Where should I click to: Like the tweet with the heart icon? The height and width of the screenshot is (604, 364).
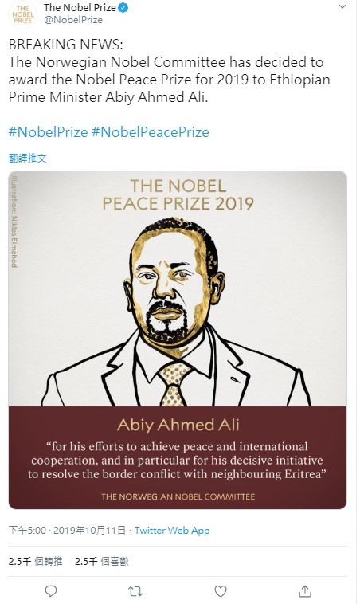pos(221,591)
